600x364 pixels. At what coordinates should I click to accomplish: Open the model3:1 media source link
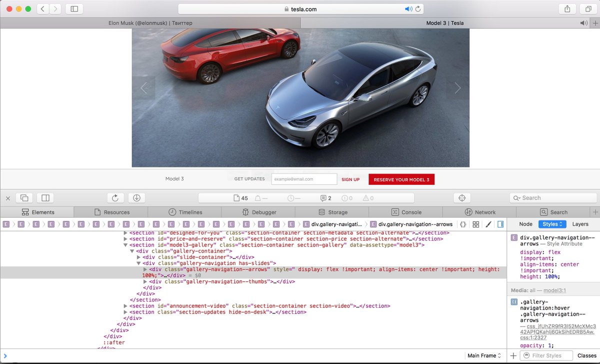[x=554, y=290]
